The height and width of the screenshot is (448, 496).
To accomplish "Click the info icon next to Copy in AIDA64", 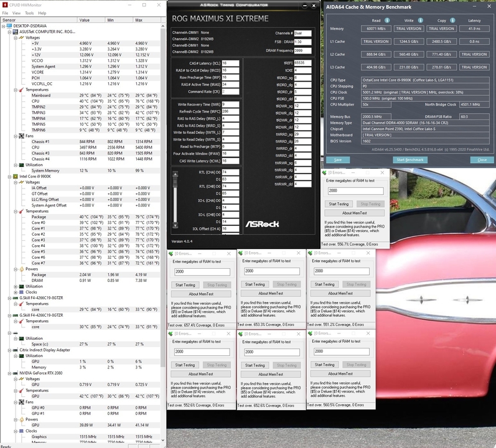I will [x=452, y=21].
